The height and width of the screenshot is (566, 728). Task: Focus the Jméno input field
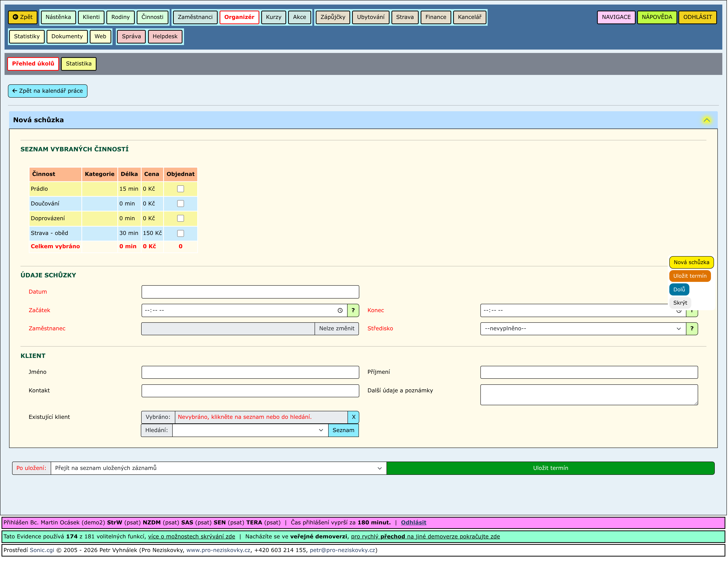250,372
